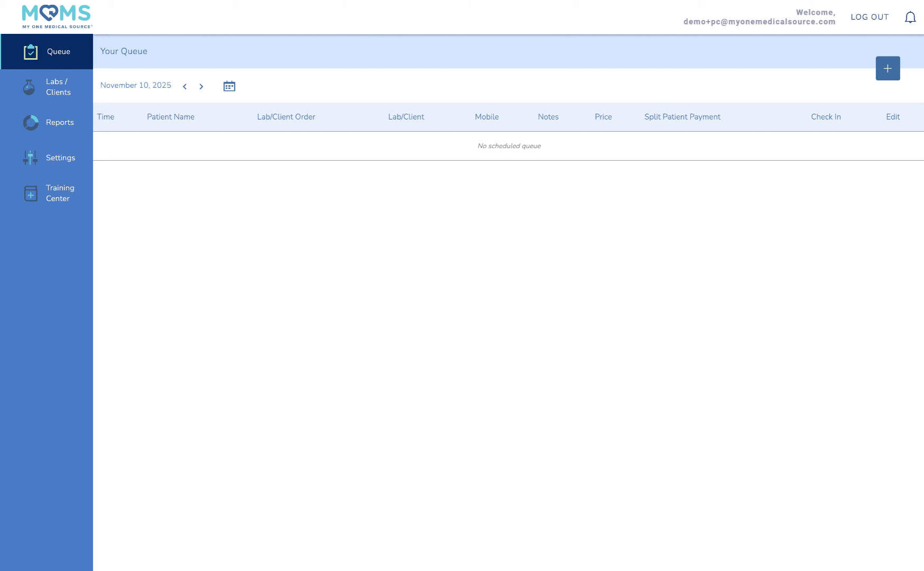Click the Training Center book icon
The width and height of the screenshot is (924, 571).
pyautogui.click(x=31, y=194)
